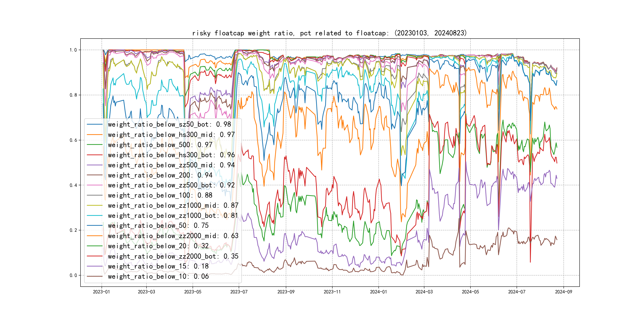644x322 pixels.
Task: Click legend entry weight_ratio_below_sz50_bot
Action: coord(169,124)
